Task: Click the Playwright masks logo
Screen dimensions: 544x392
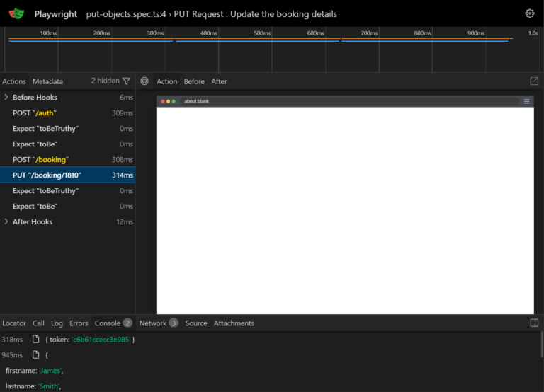Action: pyautogui.click(x=17, y=14)
